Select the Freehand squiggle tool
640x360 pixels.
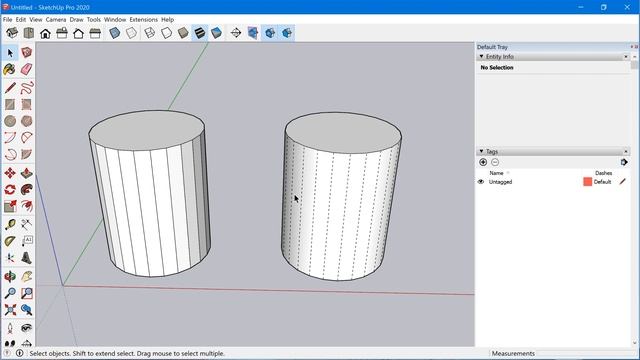(27, 88)
